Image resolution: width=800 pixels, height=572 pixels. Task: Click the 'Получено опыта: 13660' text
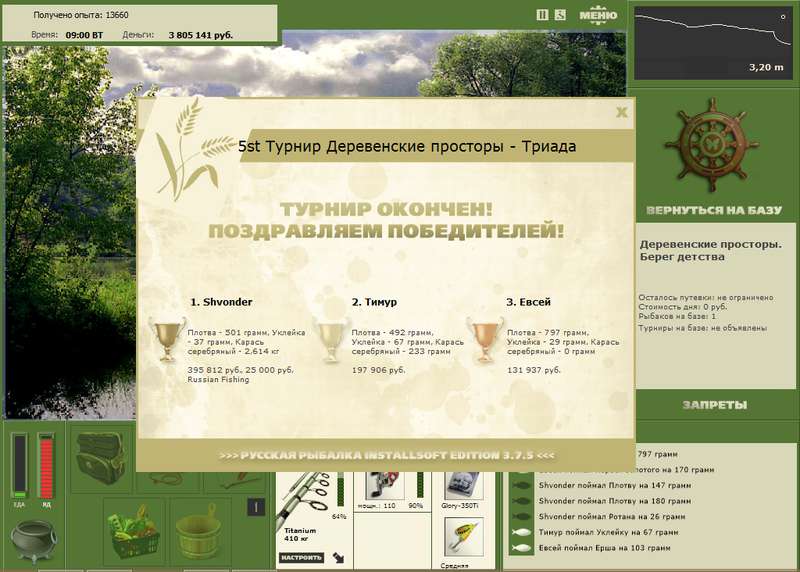81,15
